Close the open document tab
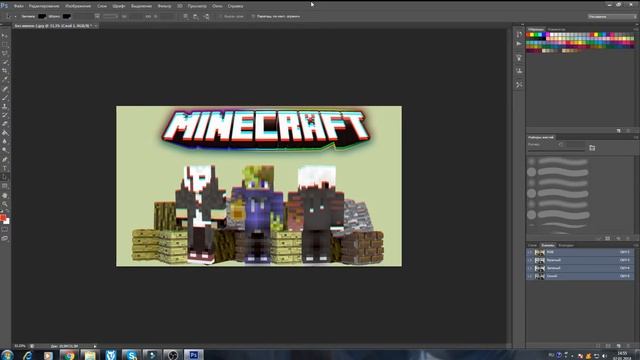The width and height of the screenshot is (640, 360). pyautogui.click(x=96, y=26)
